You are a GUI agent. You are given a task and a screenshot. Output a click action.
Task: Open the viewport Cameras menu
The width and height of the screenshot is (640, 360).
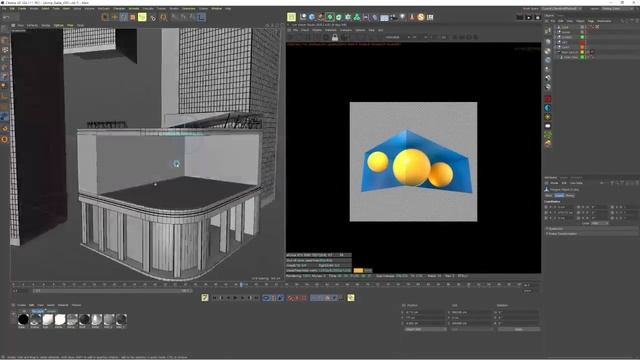(32, 25)
